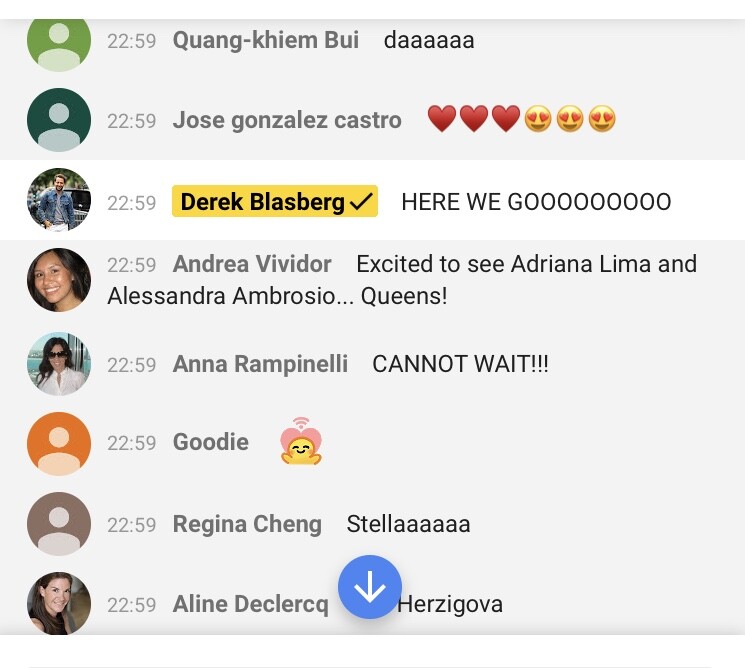Screen dimensions: 745x668
Task: Select the Andrea Vividor username
Action: (252, 264)
